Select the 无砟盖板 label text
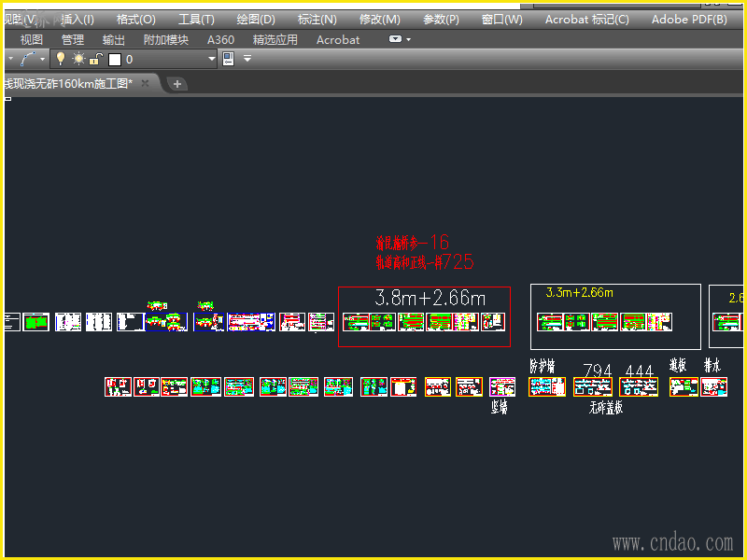747x560 pixels. click(606, 408)
